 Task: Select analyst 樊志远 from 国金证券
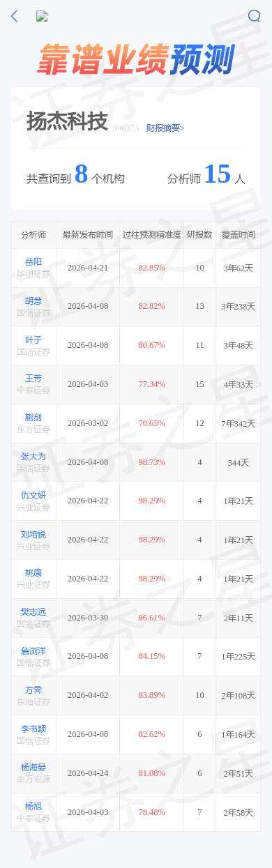point(33,611)
